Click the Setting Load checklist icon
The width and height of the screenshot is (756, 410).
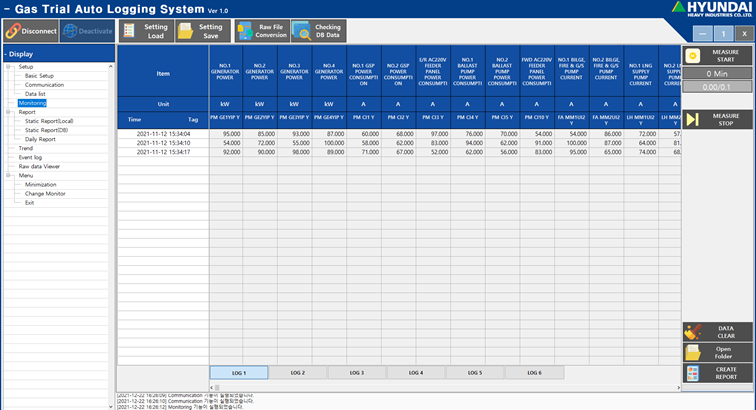(131, 31)
